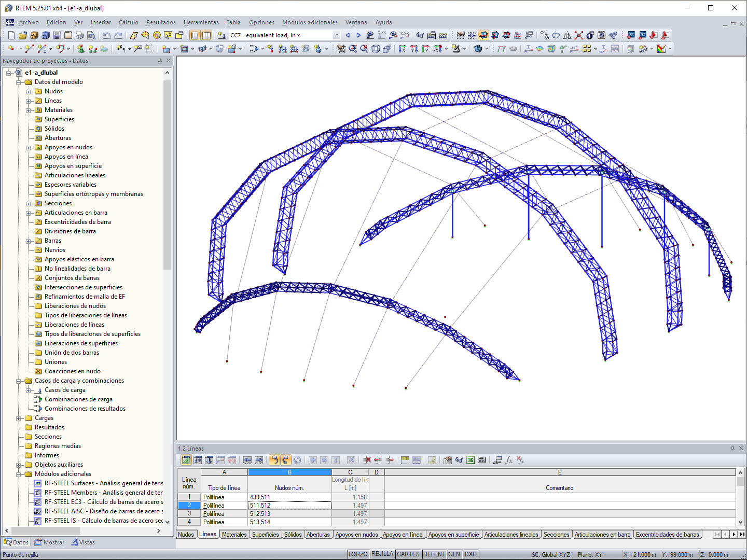
Task: Click the undo icon in toolbar
Action: 107,35
